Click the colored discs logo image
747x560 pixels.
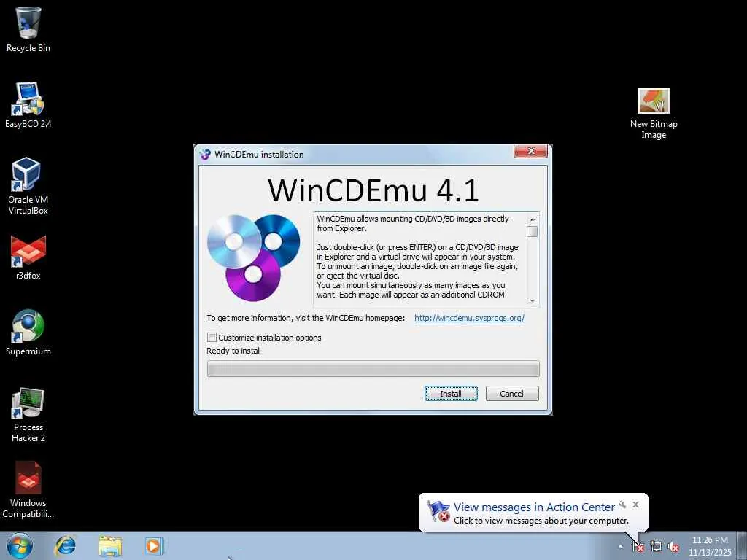click(x=253, y=257)
